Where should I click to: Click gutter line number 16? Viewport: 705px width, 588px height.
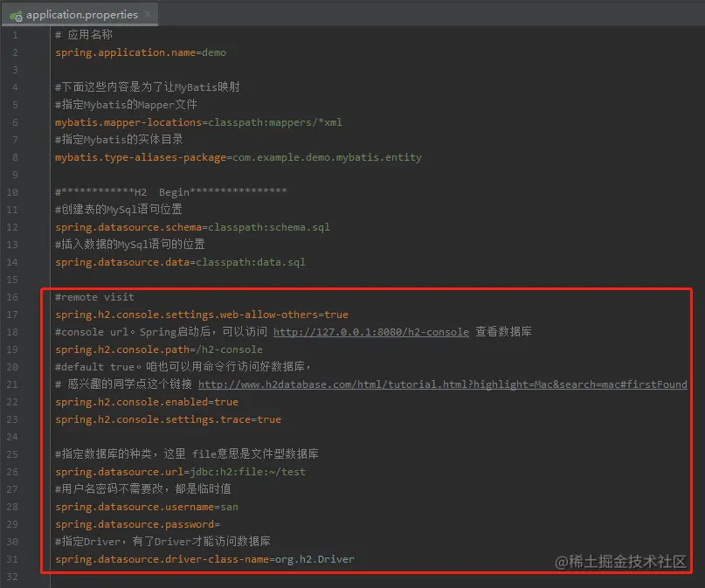[12, 297]
